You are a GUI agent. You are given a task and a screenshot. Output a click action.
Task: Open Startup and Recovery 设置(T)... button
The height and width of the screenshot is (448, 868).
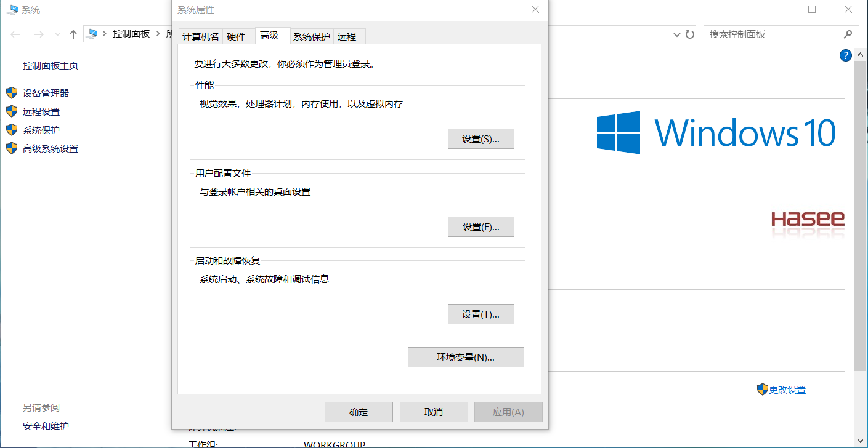click(481, 314)
